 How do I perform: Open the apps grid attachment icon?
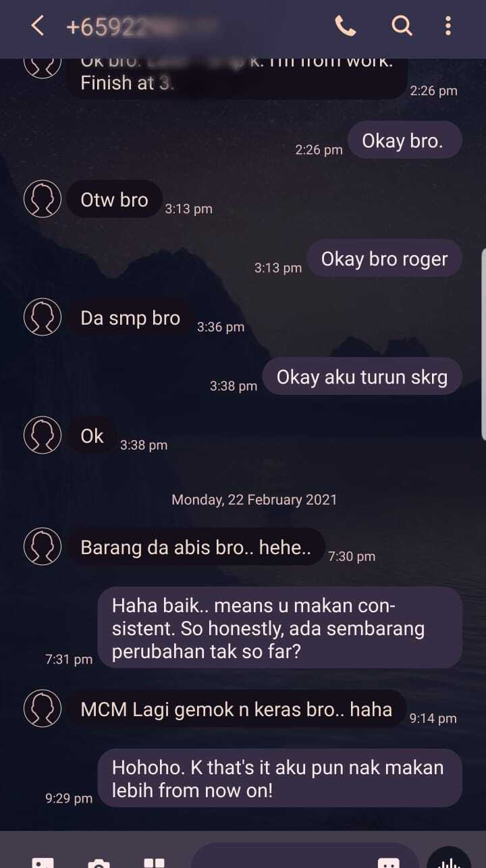[155, 863]
